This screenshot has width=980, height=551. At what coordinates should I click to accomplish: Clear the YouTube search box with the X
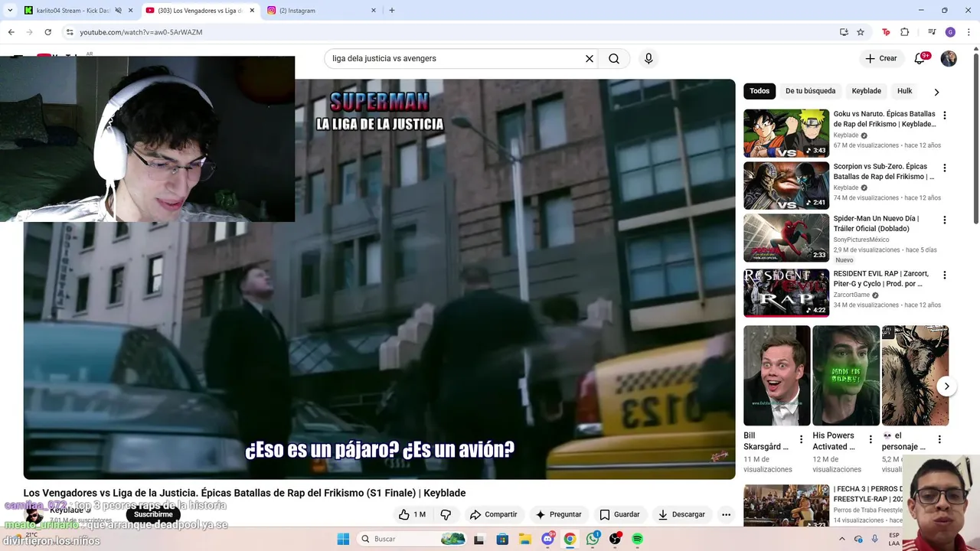pos(590,58)
